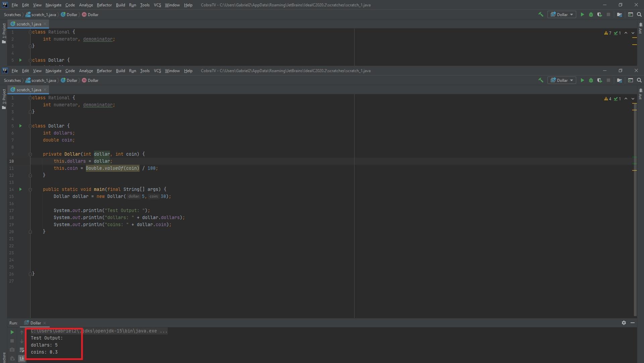Viewport: 644px width, 363px height.
Task: Rerun Dollar from Run panel sidebar
Action: point(12,332)
